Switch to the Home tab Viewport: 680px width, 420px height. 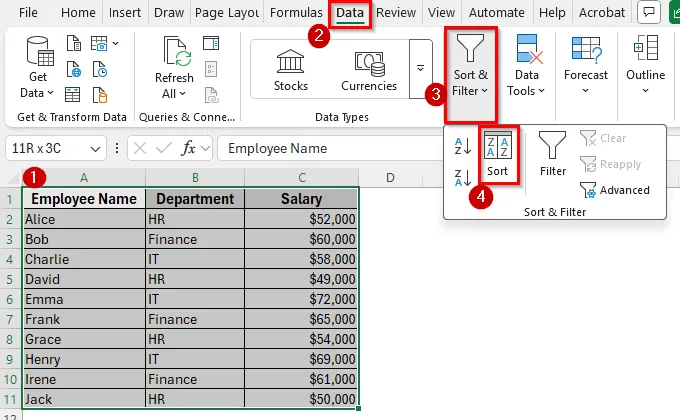coord(78,13)
